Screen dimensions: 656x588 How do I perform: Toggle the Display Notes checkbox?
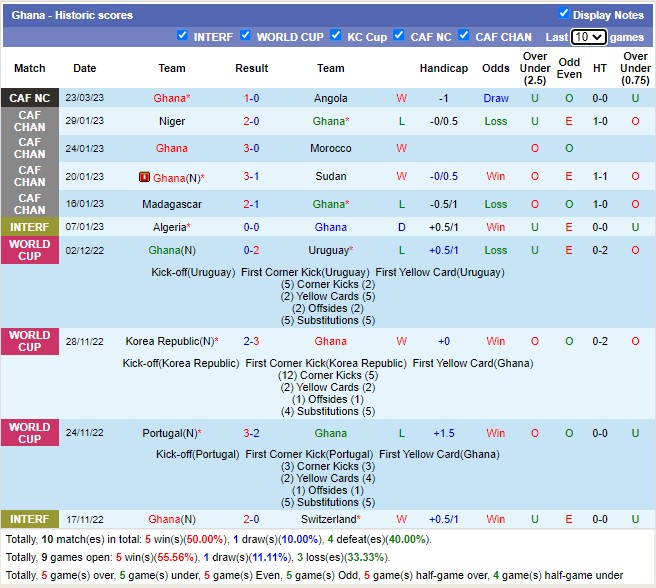coord(564,14)
